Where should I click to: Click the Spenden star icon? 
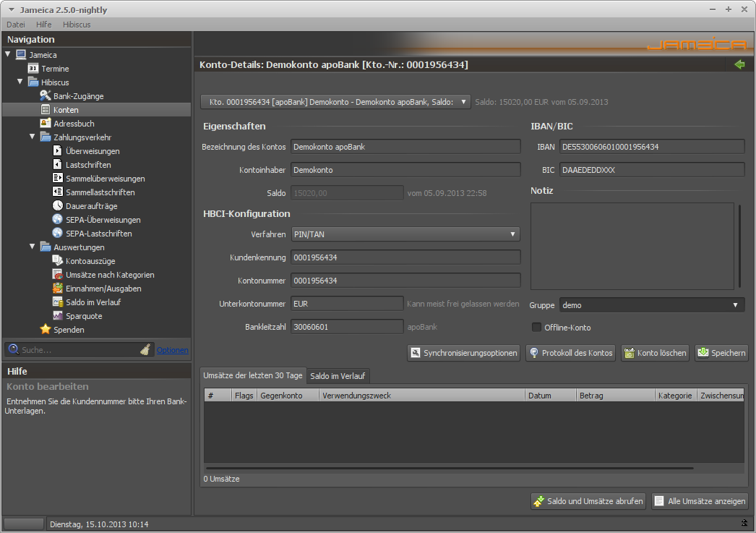[46, 329]
